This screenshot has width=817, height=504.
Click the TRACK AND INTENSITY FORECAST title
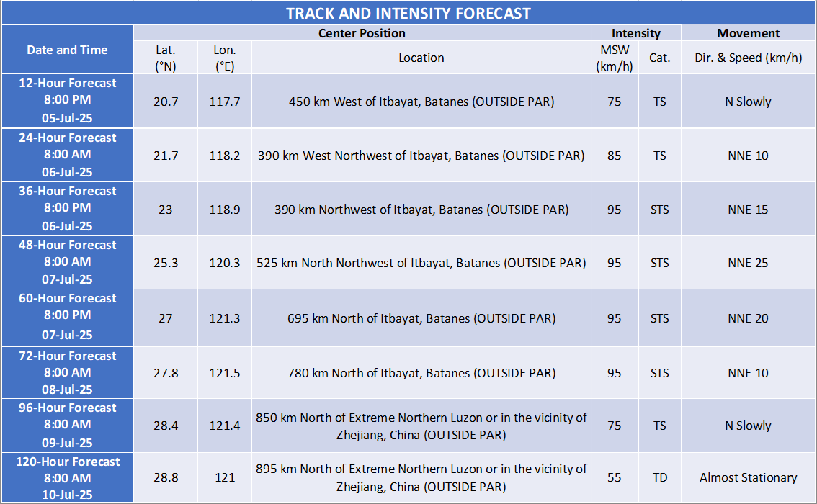408,14
